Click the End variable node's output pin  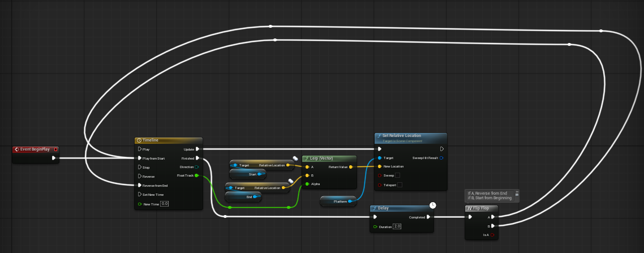(255, 197)
